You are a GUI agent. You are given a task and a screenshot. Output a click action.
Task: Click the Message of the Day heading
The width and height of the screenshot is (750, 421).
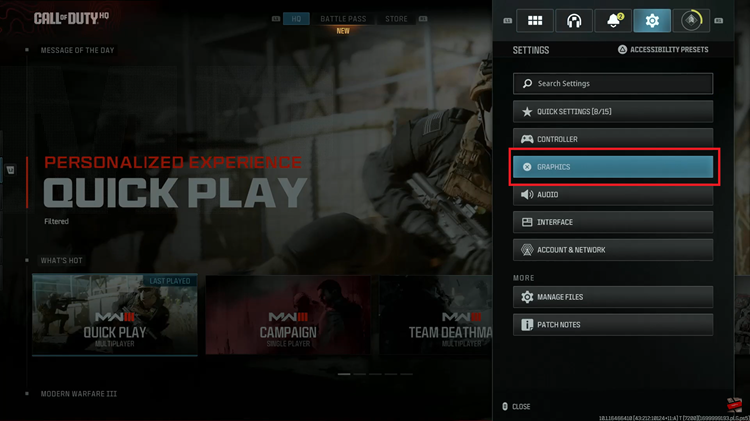(77, 50)
